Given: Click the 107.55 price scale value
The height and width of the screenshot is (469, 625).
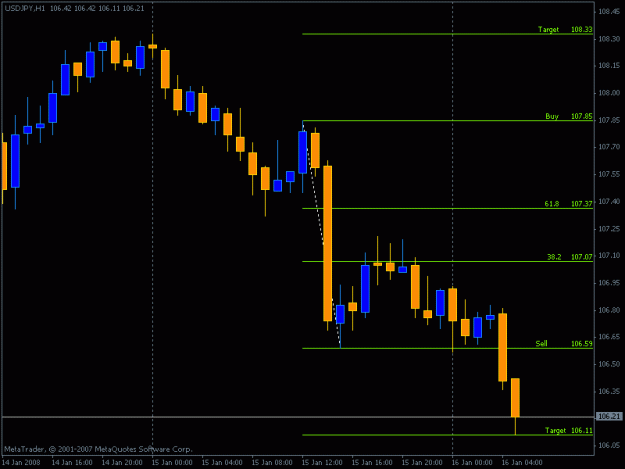Looking at the screenshot, I should (x=609, y=174).
